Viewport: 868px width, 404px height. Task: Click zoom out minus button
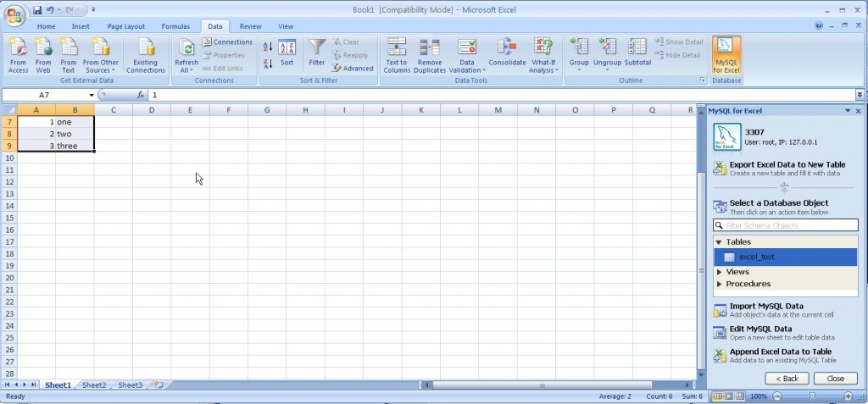[x=777, y=396]
